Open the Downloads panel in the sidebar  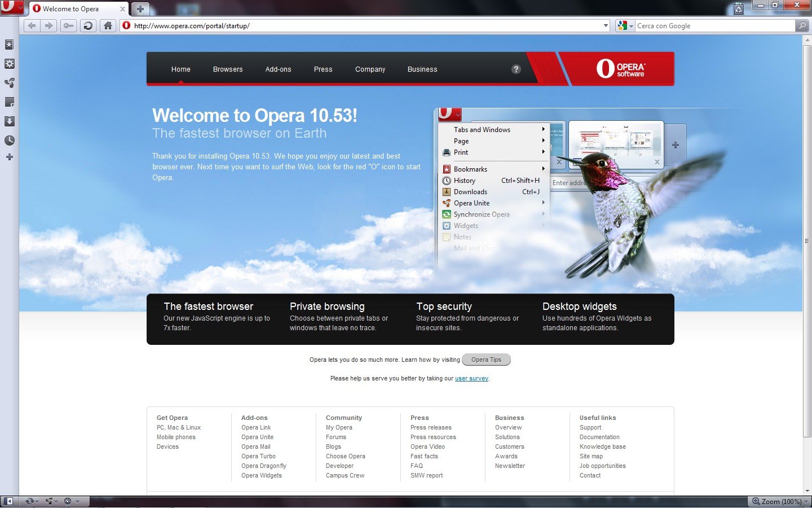(x=10, y=121)
